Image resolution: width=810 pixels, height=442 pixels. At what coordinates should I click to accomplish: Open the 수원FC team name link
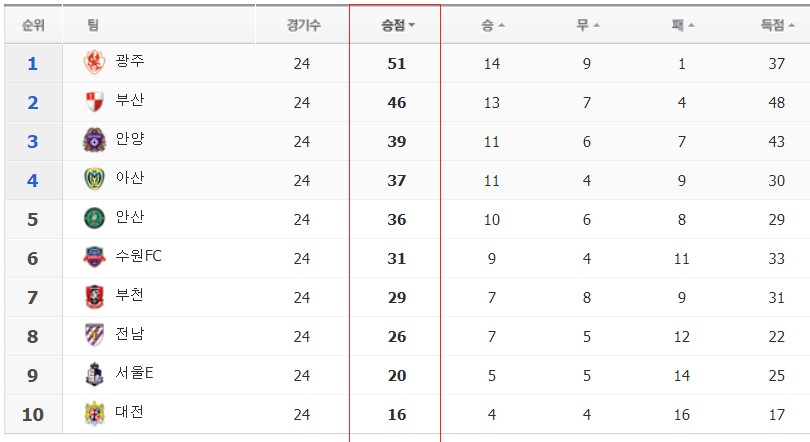(138, 256)
